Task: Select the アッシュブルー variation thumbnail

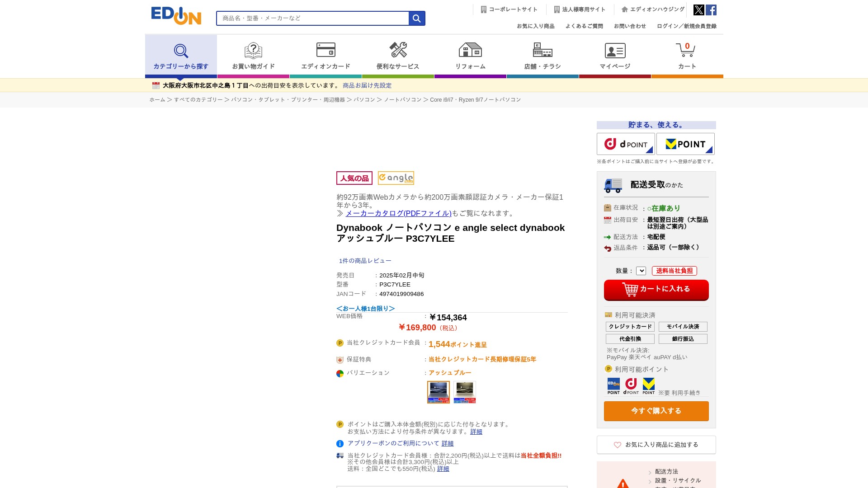Action: point(439,392)
